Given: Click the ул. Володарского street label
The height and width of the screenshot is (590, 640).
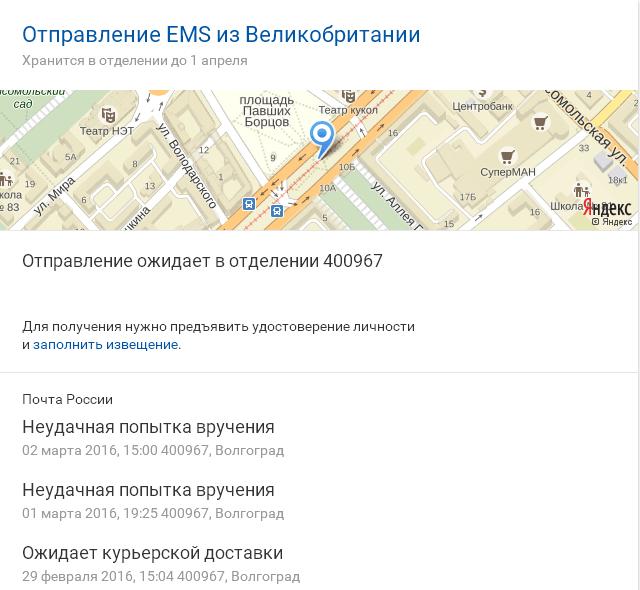Looking at the screenshot, I should coord(187,166).
